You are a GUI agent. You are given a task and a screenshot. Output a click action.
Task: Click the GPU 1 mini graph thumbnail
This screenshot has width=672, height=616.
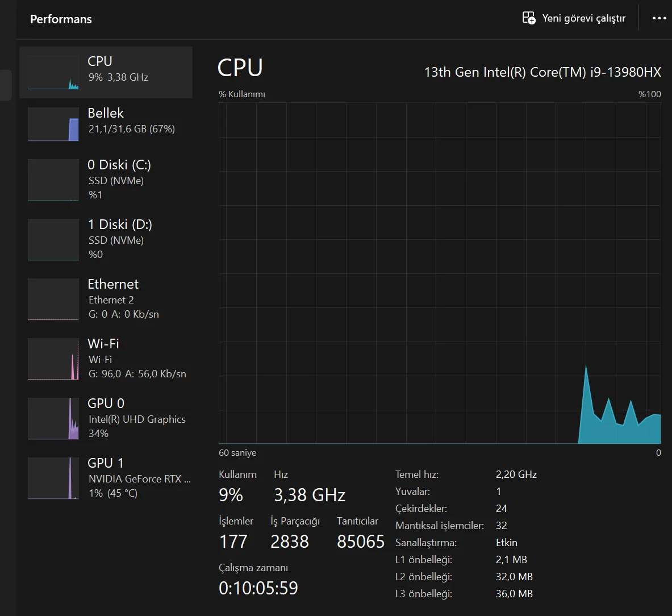pos(53,477)
